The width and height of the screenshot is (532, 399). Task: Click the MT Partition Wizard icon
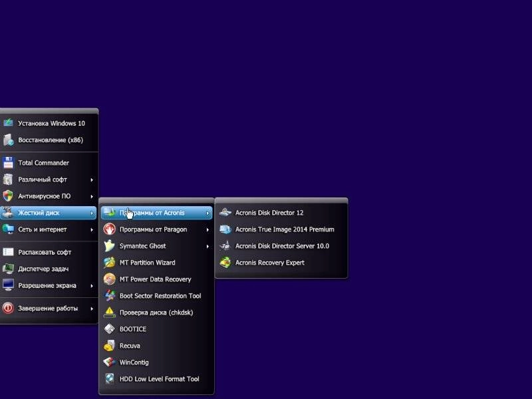point(109,262)
